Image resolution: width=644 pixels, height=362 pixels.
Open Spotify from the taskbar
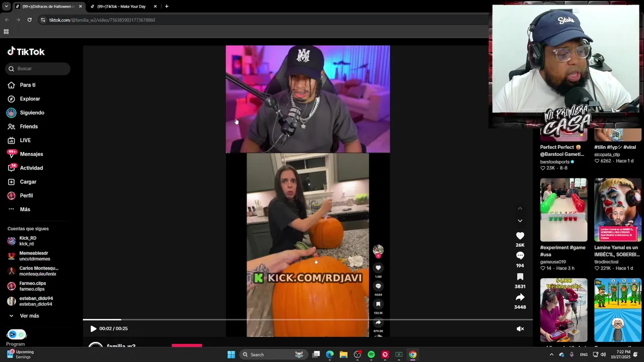click(371, 354)
